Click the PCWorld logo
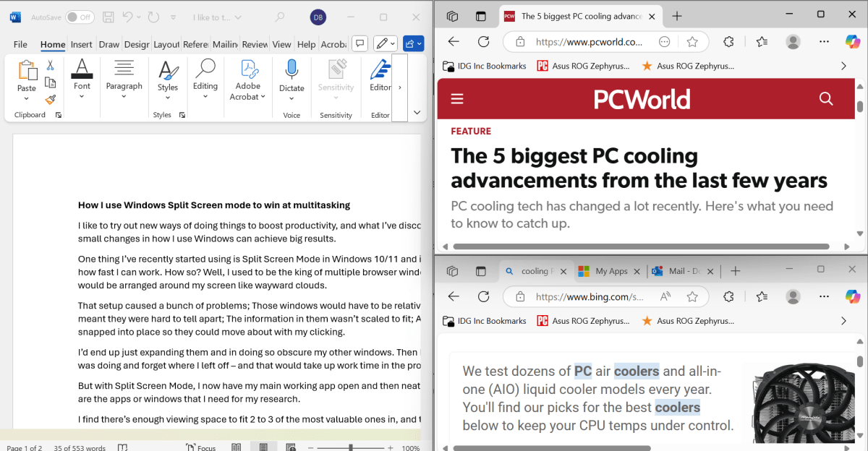Image resolution: width=868 pixels, height=451 pixels. [x=642, y=99]
